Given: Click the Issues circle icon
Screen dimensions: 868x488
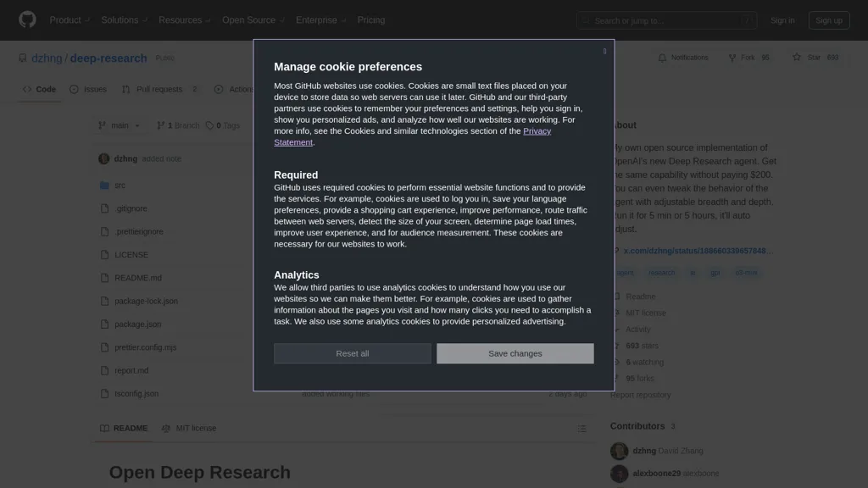Looking at the screenshot, I should [74, 89].
